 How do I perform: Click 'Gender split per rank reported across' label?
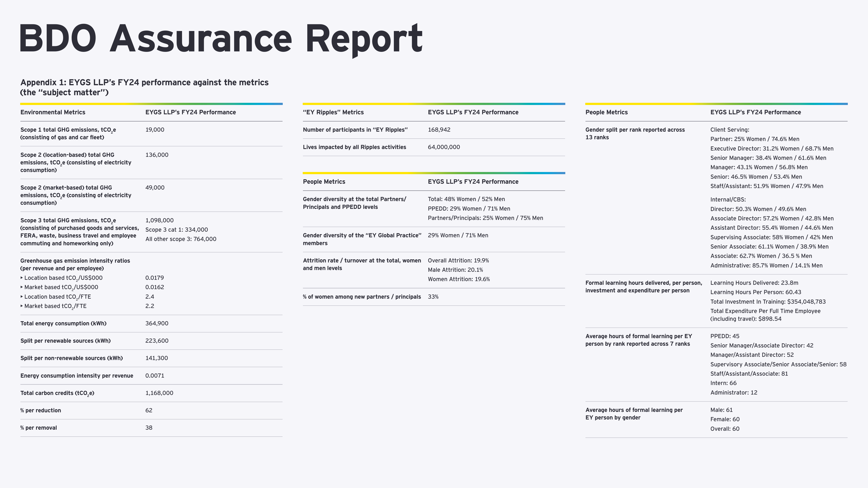[x=635, y=133]
